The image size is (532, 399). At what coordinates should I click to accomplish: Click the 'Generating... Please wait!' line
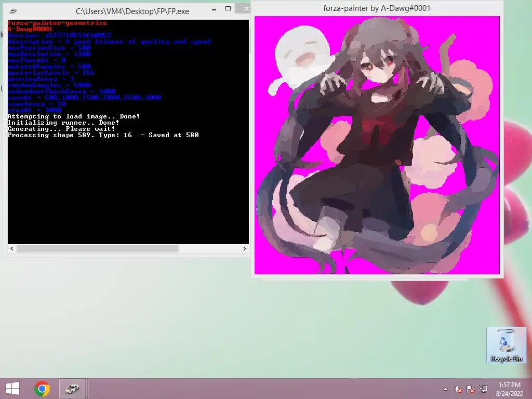(x=61, y=129)
